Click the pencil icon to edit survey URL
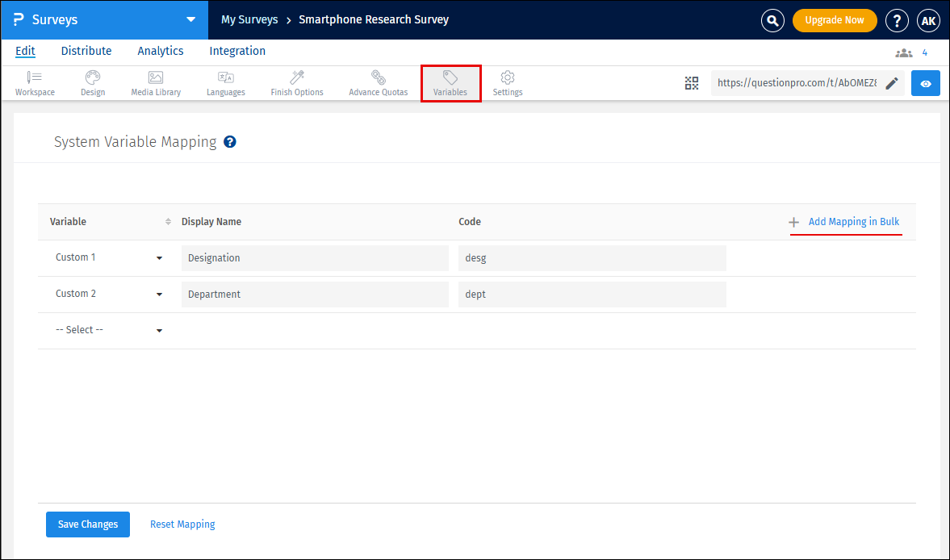This screenshot has width=950, height=560. pos(892,83)
